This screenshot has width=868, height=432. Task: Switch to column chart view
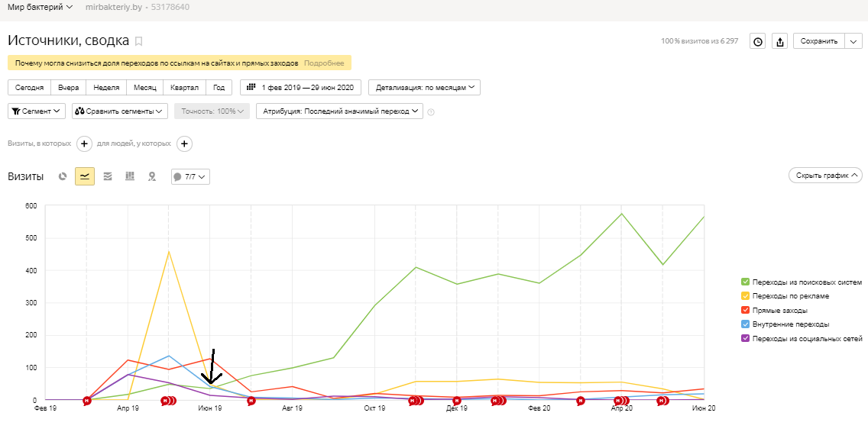click(130, 176)
